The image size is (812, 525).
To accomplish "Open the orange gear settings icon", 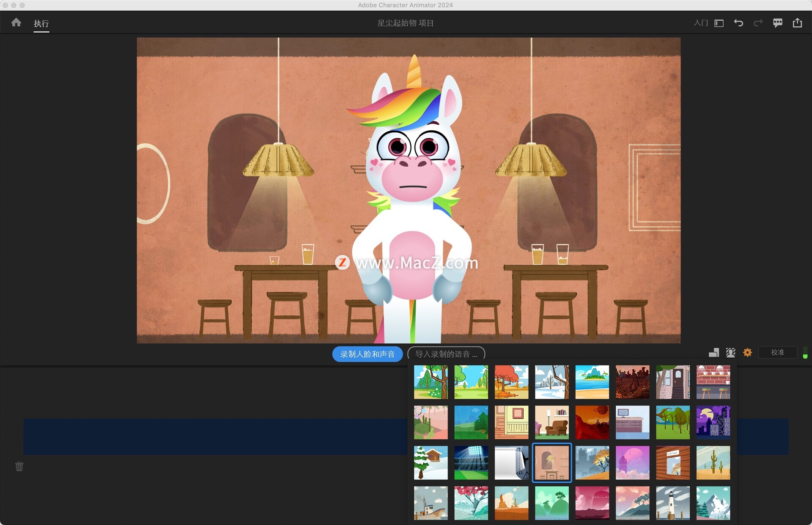I will point(748,353).
